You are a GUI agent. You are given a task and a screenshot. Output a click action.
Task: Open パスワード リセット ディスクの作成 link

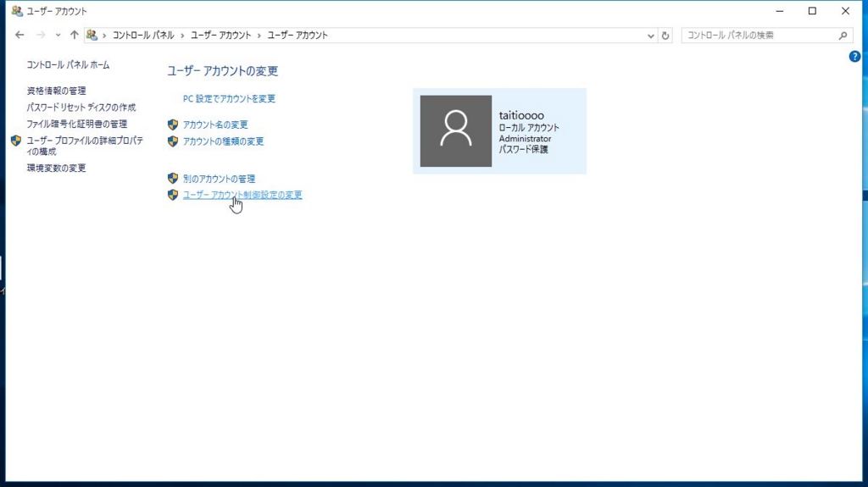click(81, 108)
